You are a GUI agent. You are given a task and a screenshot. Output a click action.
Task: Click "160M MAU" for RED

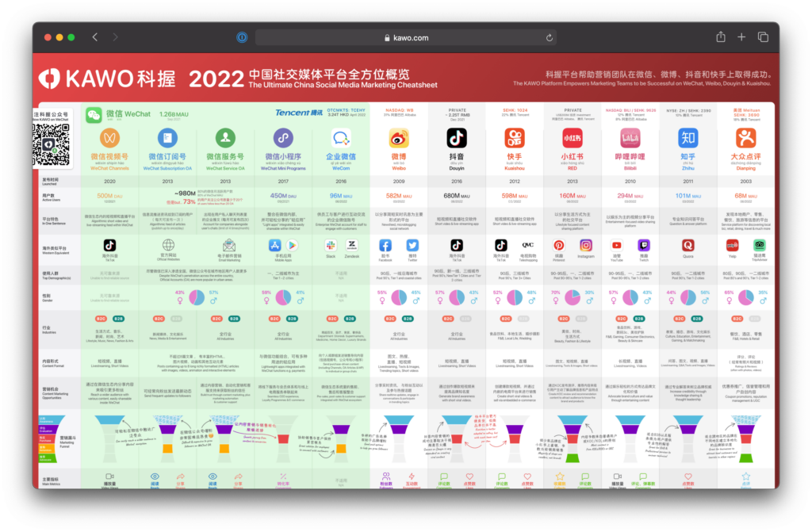[573, 196]
